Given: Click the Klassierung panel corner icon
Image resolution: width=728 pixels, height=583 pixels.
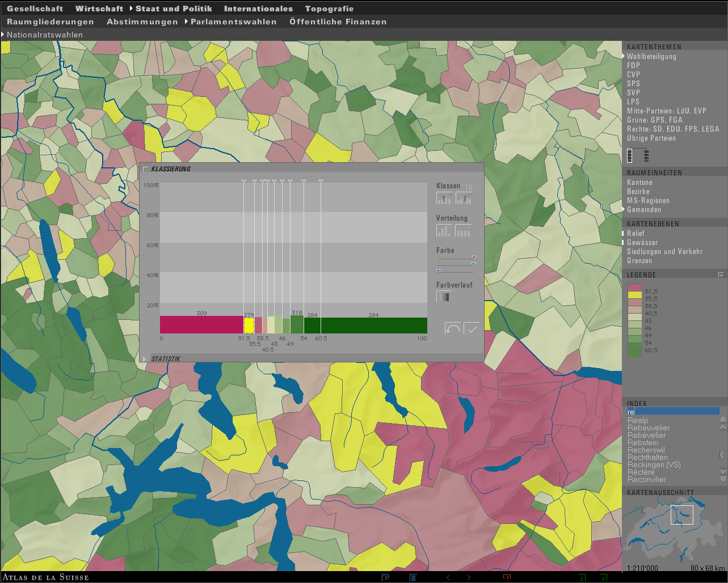Looking at the screenshot, I should 146,169.
